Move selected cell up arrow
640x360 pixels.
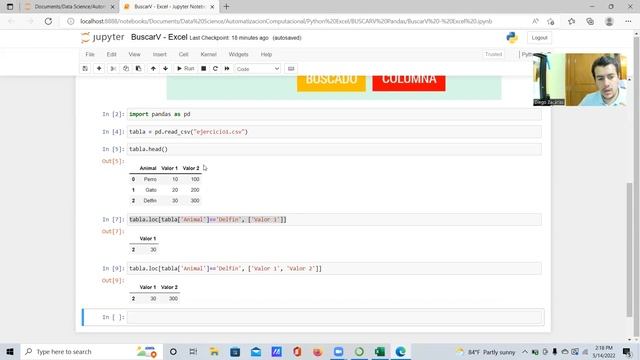[153, 69]
